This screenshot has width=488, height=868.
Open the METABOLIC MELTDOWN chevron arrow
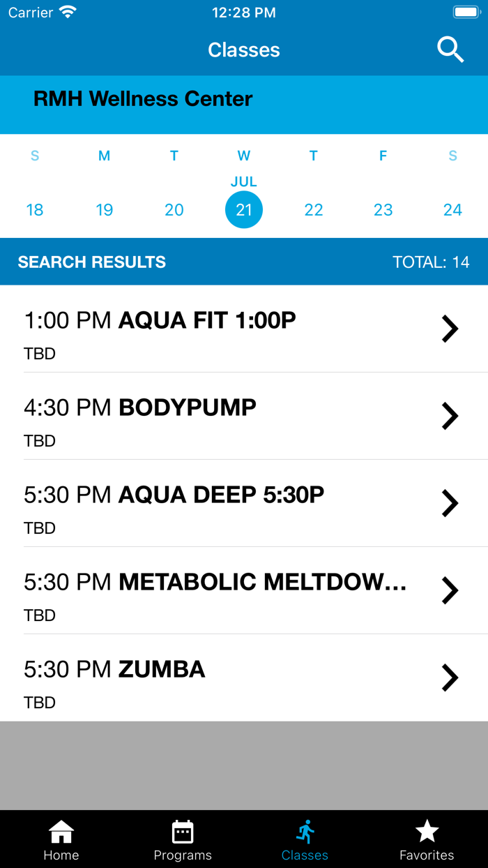pyautogui.click(x=450, y=590)
